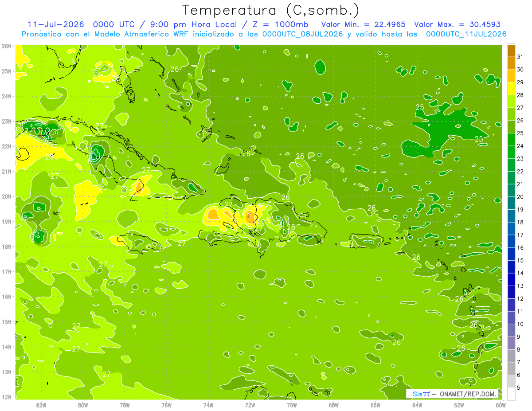
Task: Click the 22N latitude axis label
Action: [7, 146]
